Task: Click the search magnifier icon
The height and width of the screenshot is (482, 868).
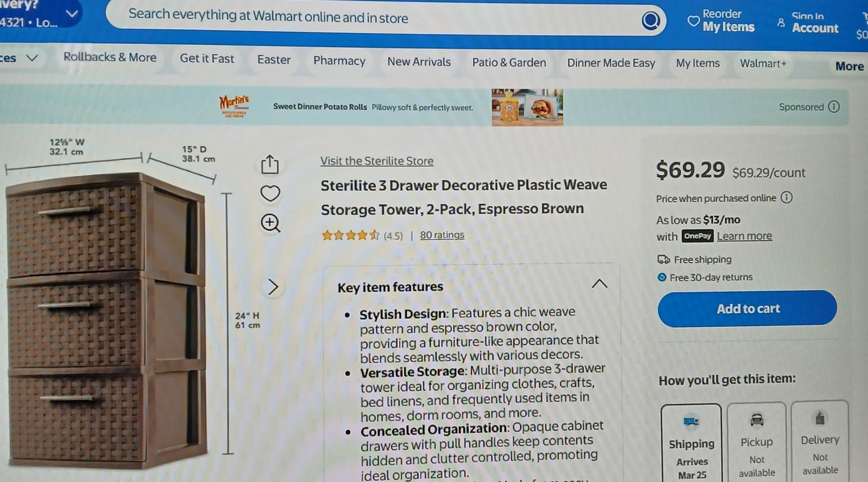Action: [650, 21]
